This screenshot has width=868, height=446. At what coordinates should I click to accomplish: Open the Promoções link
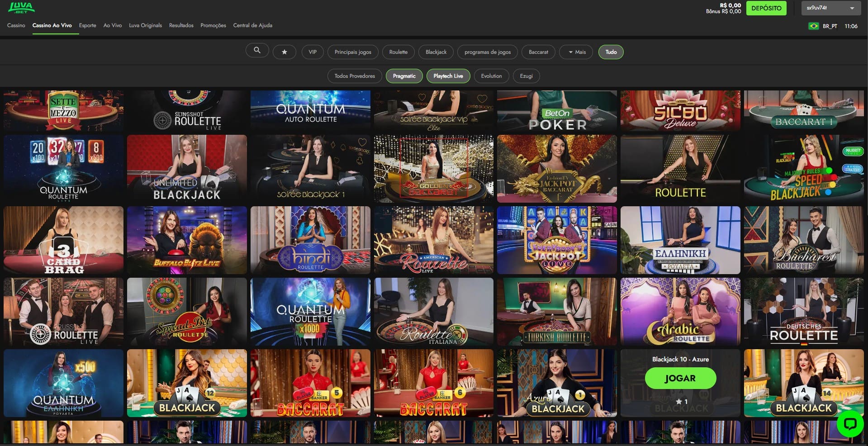pos(213,25)
